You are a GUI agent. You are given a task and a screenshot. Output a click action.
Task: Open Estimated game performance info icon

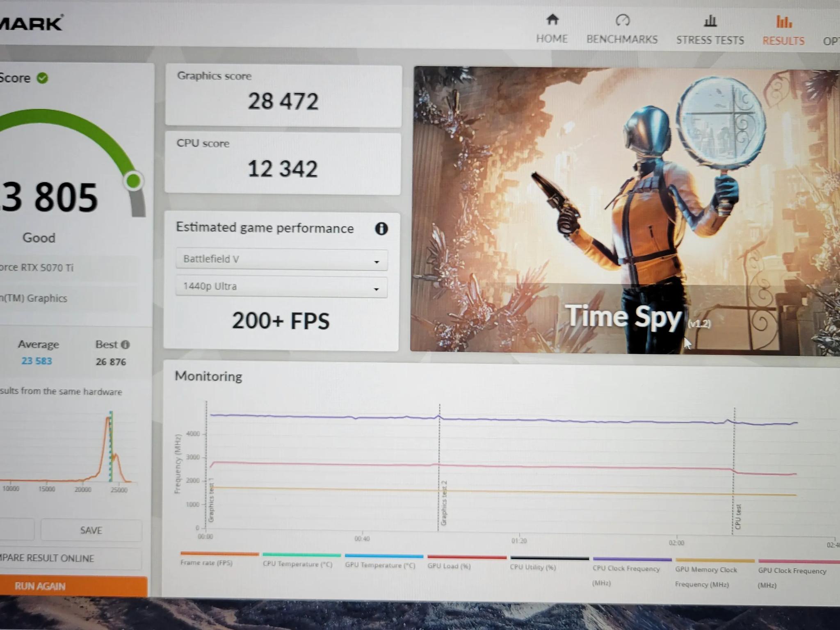tap(381, 228)
